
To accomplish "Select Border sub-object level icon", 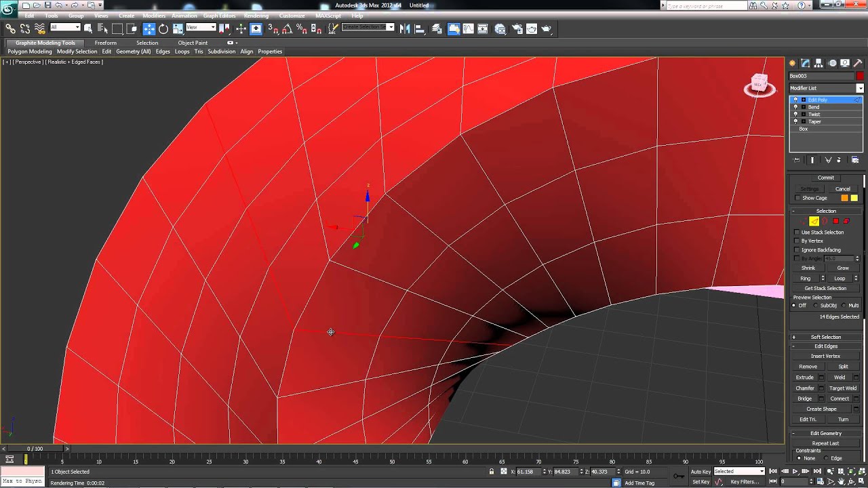I will click(825, 221).
